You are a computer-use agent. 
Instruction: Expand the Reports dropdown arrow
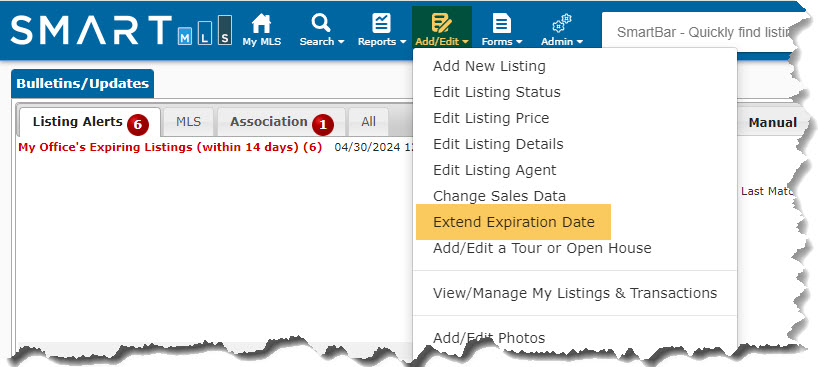point(403,42)
